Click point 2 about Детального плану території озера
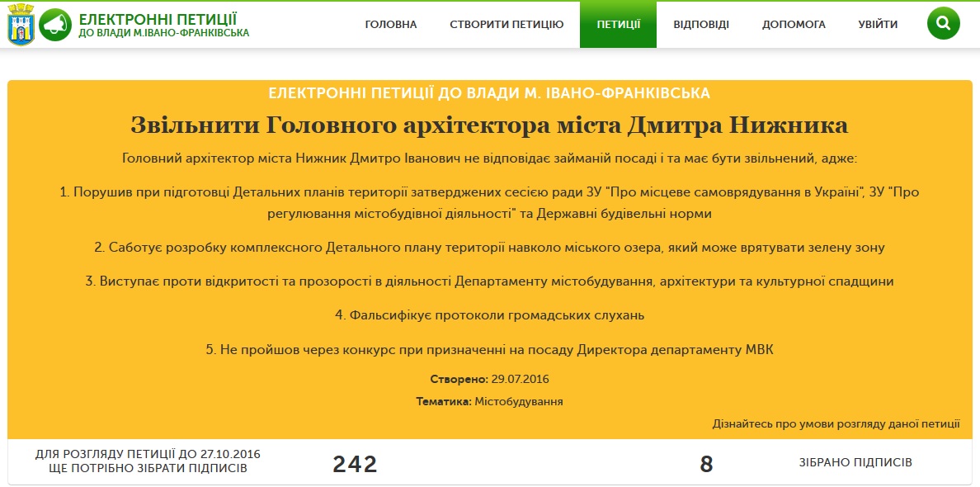The image size is (980, 487). tap(489, 248)
